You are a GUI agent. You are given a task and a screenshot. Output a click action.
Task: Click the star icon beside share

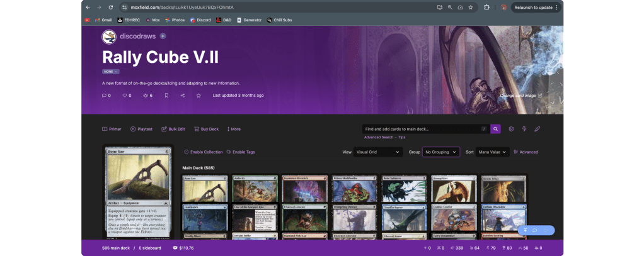198,96
